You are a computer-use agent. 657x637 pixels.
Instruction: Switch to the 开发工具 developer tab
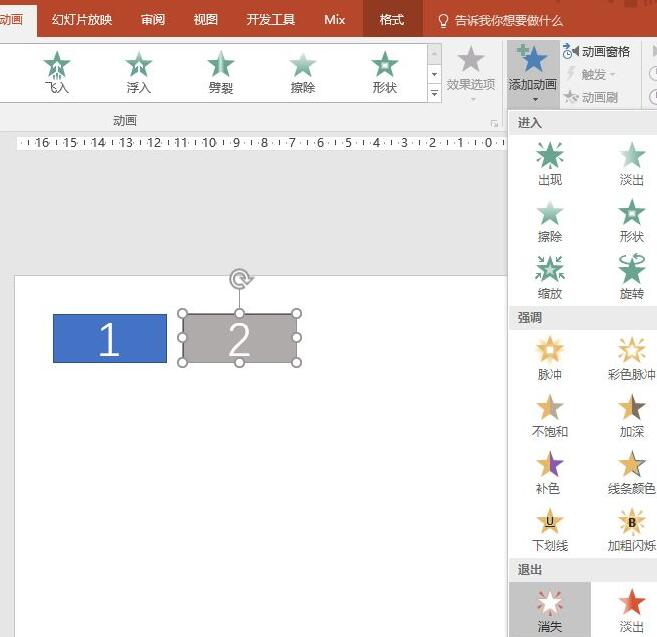pyautogui.click(x=271, y=20)
